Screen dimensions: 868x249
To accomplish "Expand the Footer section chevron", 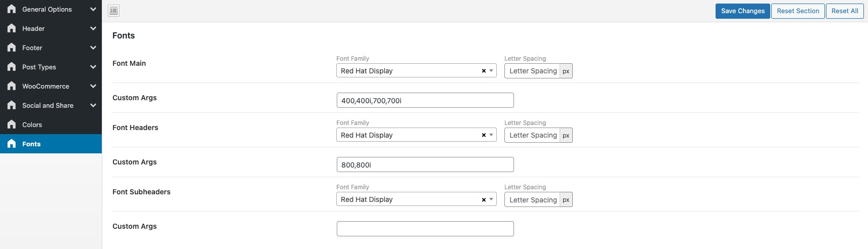I will point(93,48).
